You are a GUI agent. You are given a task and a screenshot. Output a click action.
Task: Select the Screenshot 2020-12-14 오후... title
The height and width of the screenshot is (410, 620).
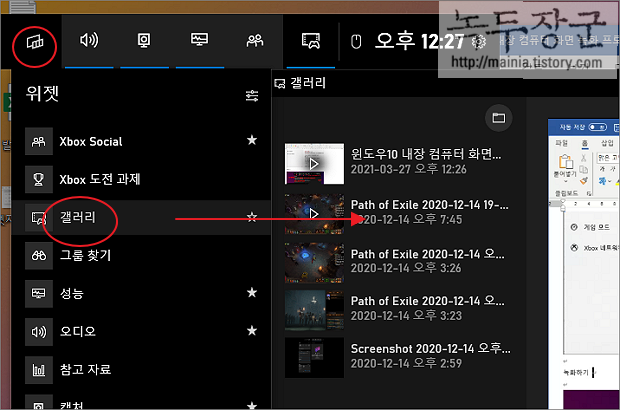tap(431, 348)
